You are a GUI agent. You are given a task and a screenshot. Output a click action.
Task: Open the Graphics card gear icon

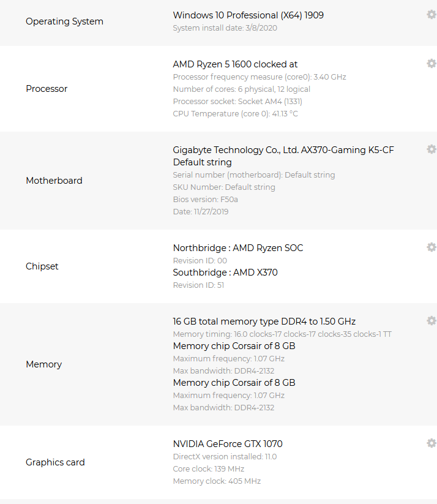click(x=431, y=443)
